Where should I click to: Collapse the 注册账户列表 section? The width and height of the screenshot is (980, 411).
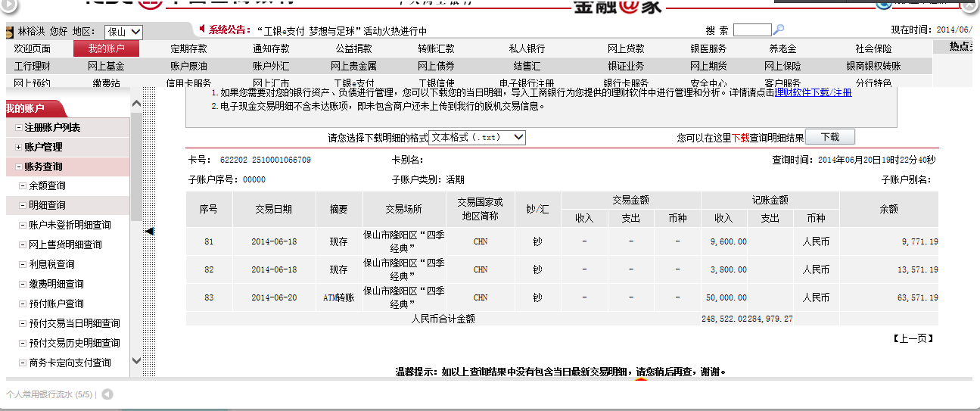(18, 127)
